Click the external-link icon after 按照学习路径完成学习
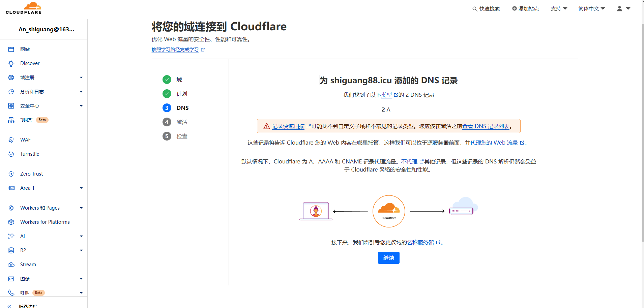This screenshot has height=308, width=644. point(203,50)
